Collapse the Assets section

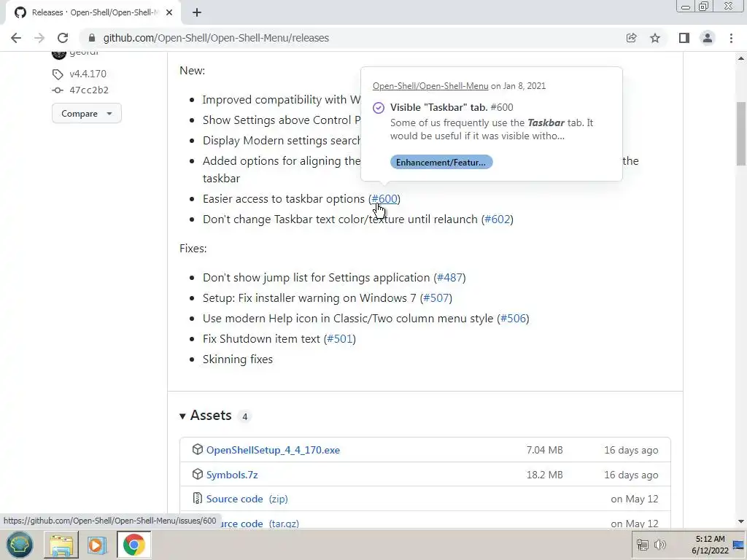tap(205, 415)
